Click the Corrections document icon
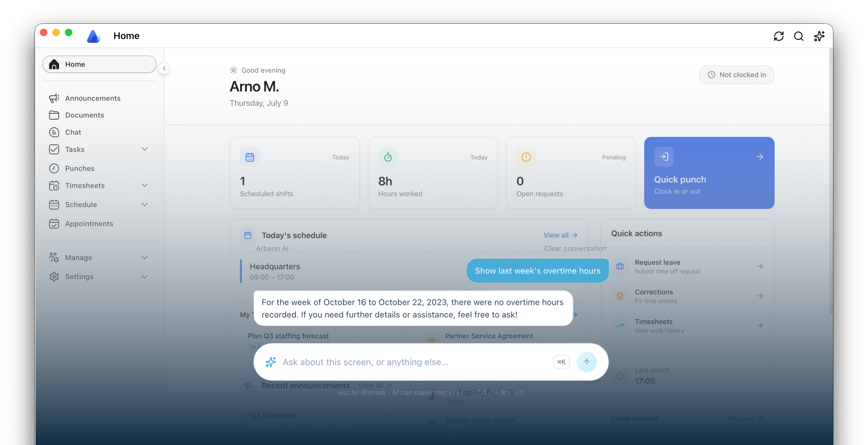 pyautogui.click(x=620, y=296)
